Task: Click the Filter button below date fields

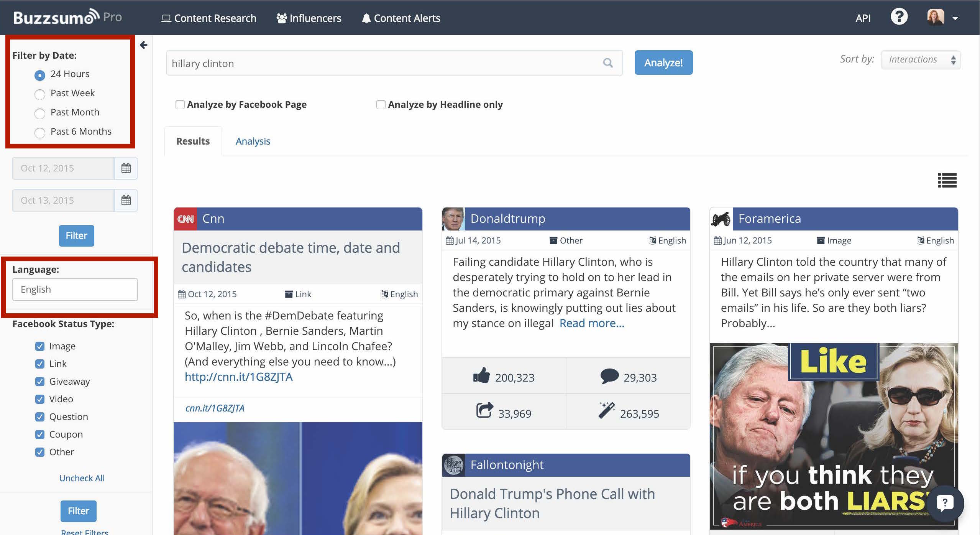Action: [x=77, y=235]
